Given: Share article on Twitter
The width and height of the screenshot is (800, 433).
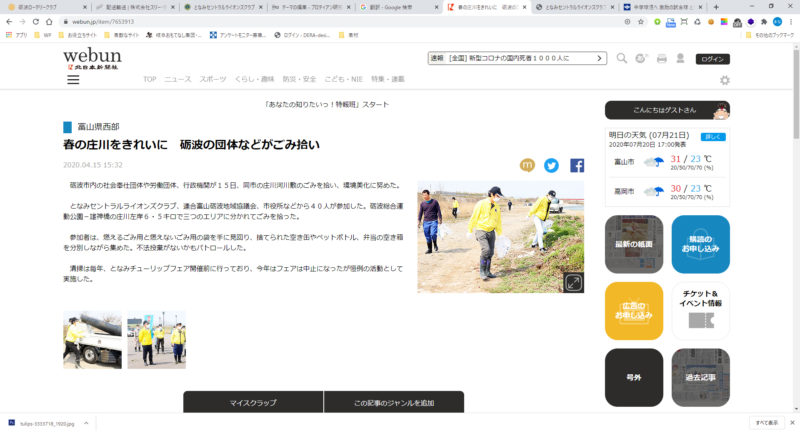Looking at the screenshot, I should point(551,165).
